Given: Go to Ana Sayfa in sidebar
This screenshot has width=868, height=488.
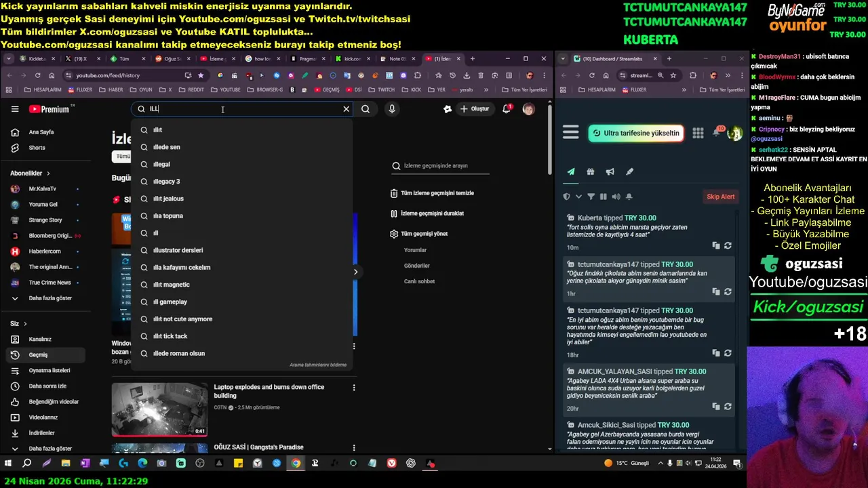Looking at the screenshot, I should (x=44, y=132).
